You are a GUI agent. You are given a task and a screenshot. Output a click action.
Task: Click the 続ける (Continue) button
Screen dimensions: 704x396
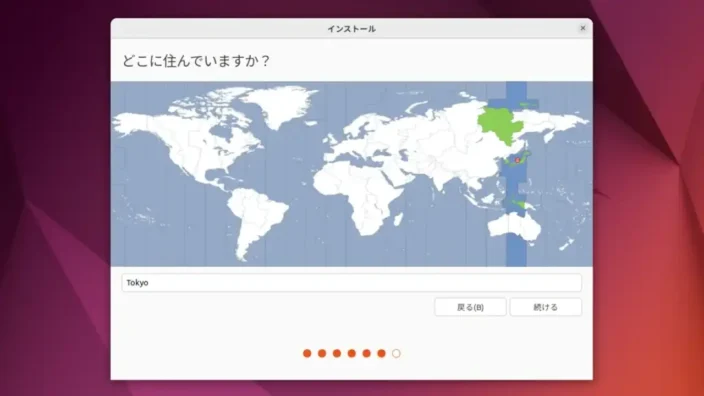coord(546,307)
